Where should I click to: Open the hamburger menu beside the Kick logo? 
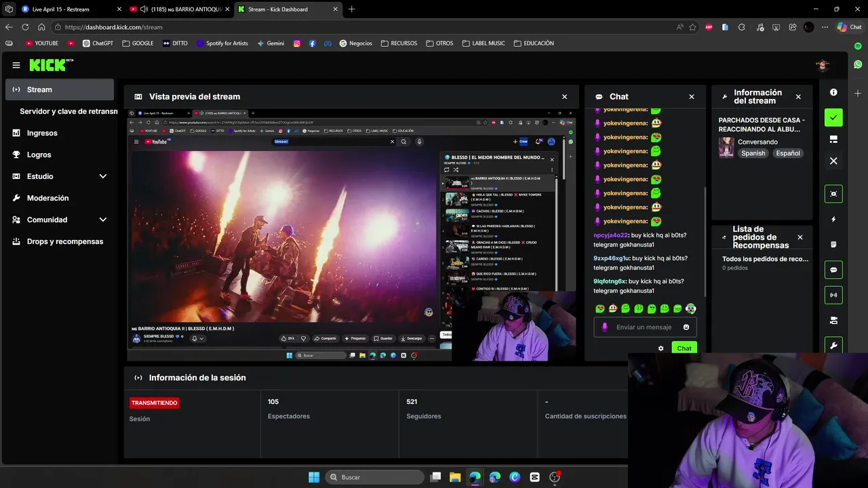click(16, 65)
